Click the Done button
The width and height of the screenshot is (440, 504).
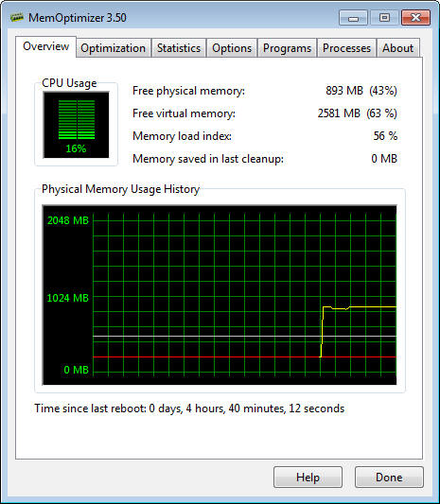(x=389, y=477)
